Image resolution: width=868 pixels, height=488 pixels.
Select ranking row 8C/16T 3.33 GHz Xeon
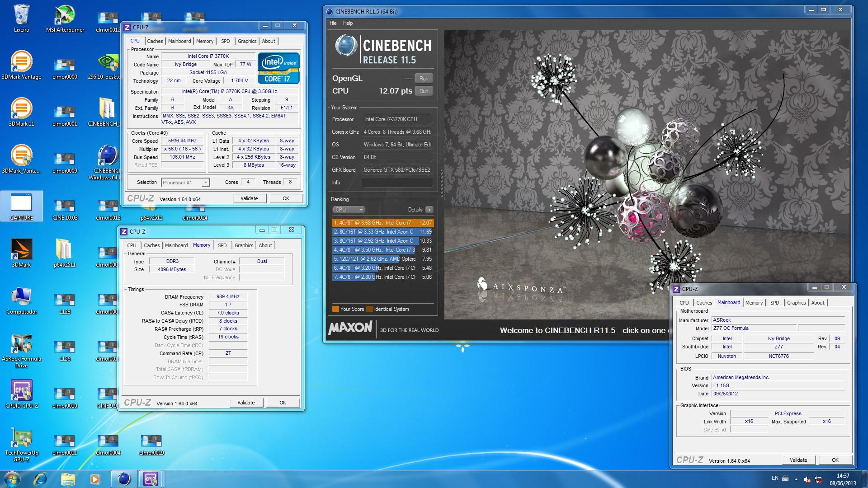[383, 232]
